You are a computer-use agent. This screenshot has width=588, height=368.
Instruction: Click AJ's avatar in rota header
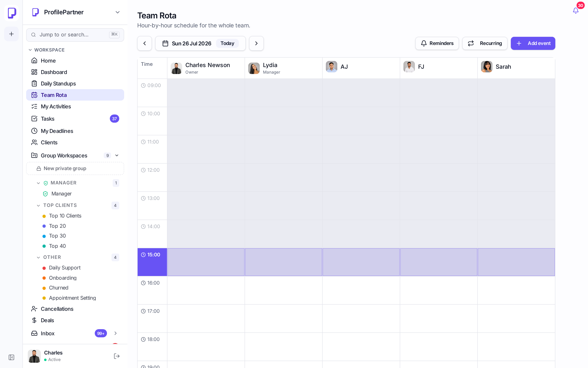(331, 67)
